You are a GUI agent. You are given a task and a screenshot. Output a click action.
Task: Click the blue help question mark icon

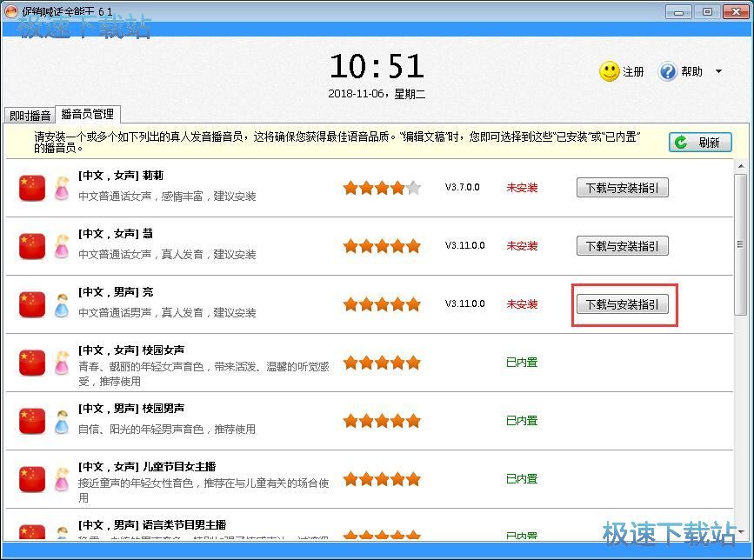coord(668,71)
